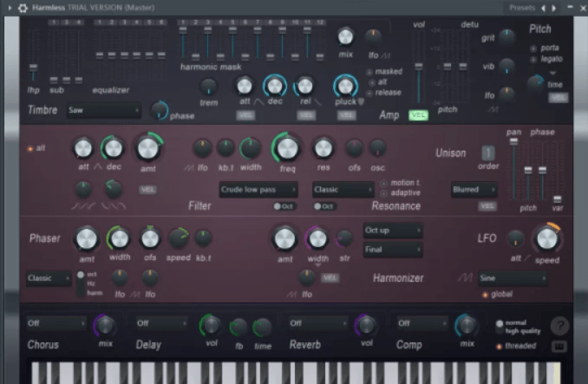588x384 pixels.
Task: Click the Filter res knob
Action: click(x=323, y=148)
